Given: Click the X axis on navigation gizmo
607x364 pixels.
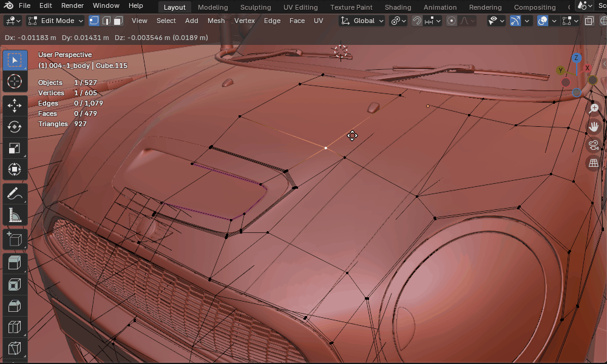Looking at the screenshot, I should (587, 68).
